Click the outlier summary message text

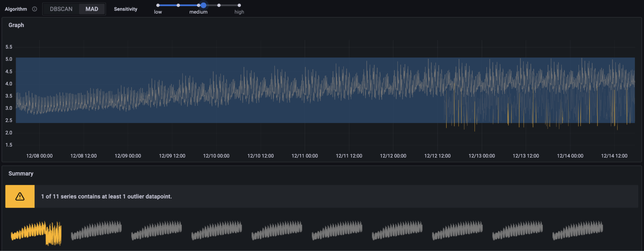click(x=106, y=197)
